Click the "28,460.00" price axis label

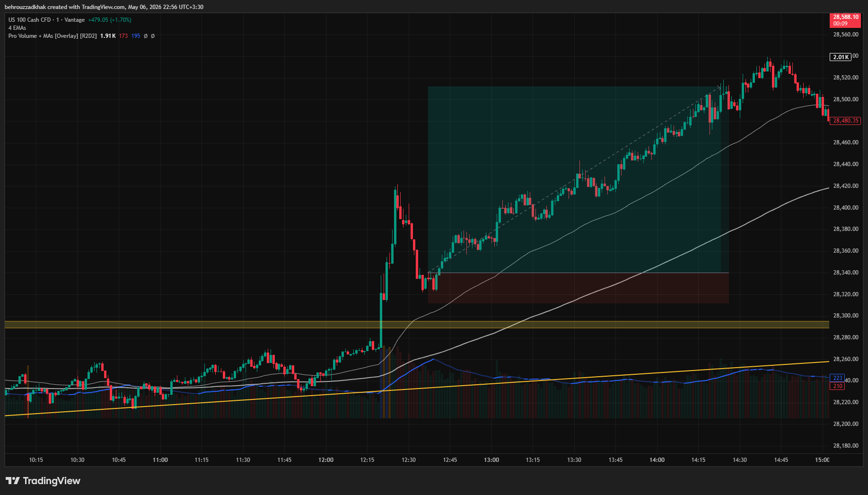tap(846, 142)
